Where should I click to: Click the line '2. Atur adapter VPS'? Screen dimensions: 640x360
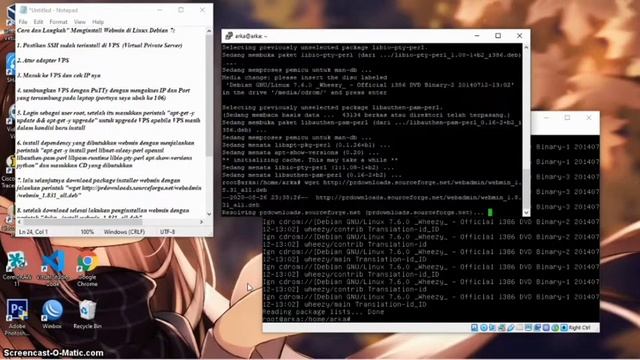coord(43,60)
